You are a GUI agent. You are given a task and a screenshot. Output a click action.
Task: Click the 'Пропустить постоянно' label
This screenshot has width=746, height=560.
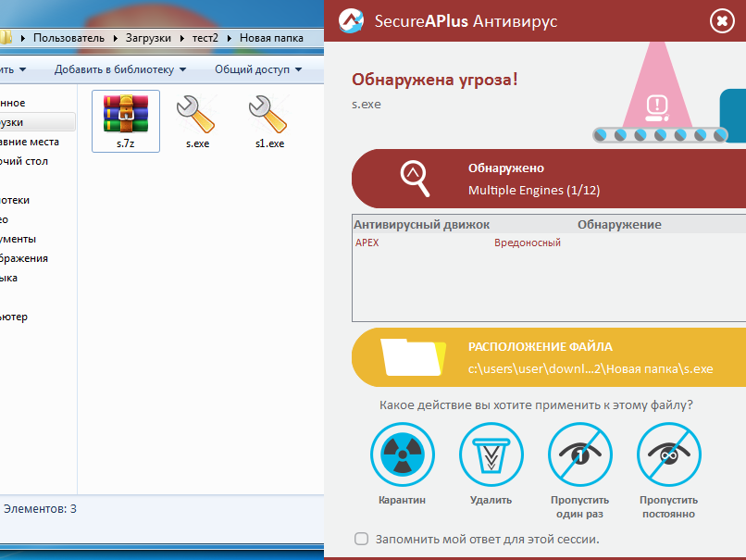(668, 507)
